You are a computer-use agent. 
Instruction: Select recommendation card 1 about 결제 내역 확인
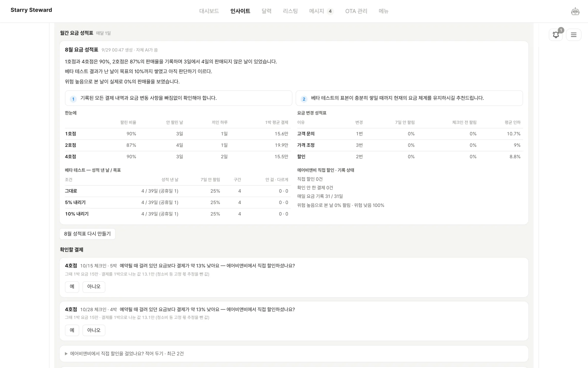pyautogui.click(x=178, y=98)
